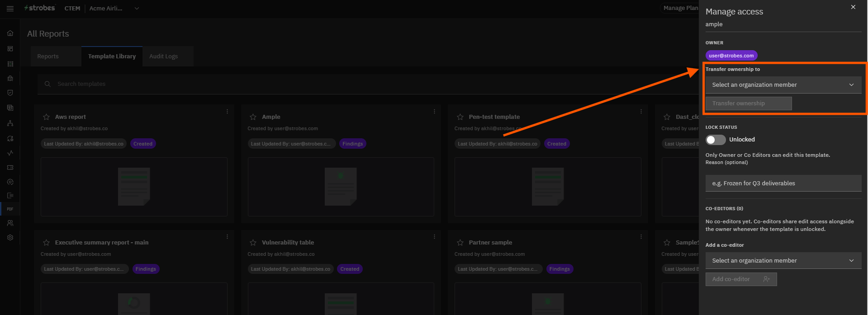Screen dimensions: 868x315
Task: Open more options for Executive summary report
Action: point(227,236)
